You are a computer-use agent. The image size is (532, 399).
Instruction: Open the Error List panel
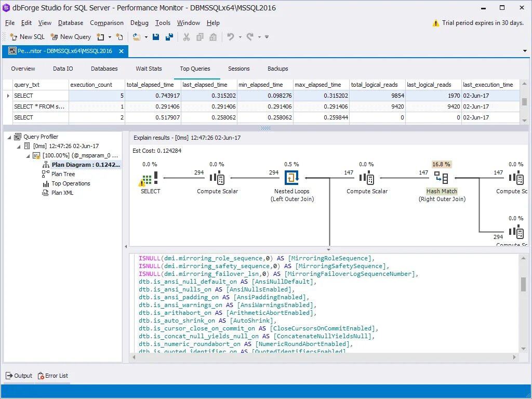tap(53, 376)
